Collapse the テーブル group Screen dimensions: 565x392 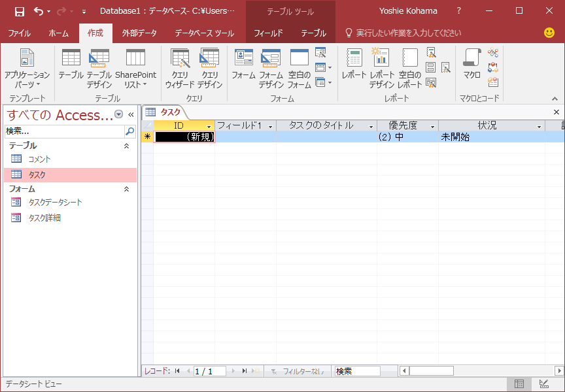click(126, 146)
